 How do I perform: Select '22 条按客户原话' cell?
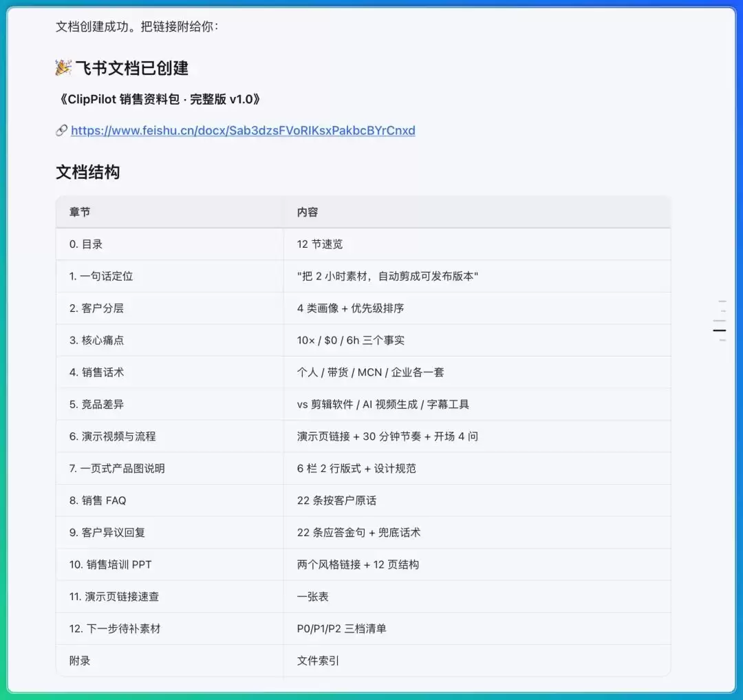coord(477,500)
